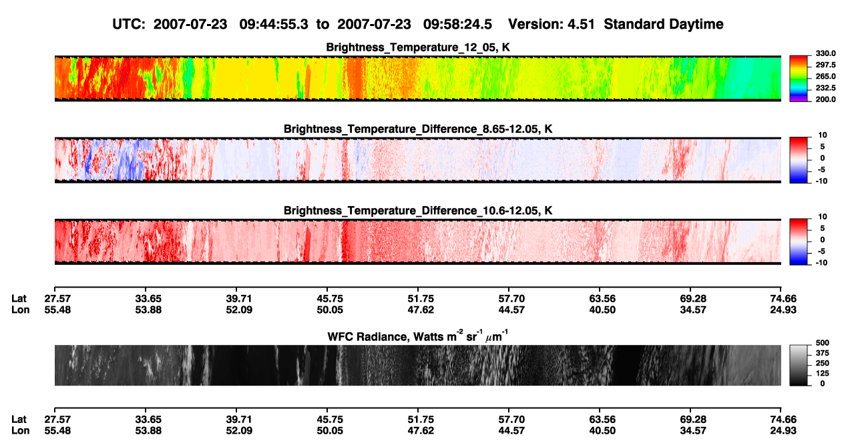Click the rainbow 200–330 K color bar
Image resolution: width=868 pixels, height=445 pixels.
coord(799,77)
